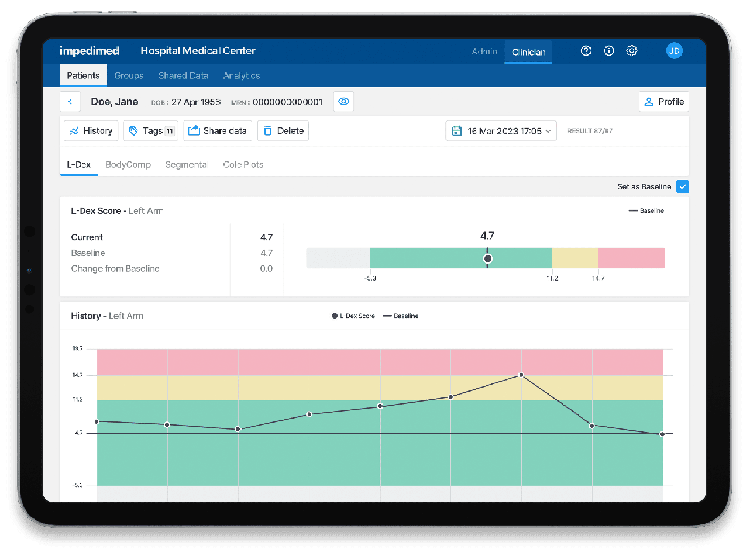This screenshot has width=750, height=560.
Task: Click the Current row label
Action: [87, 237]
